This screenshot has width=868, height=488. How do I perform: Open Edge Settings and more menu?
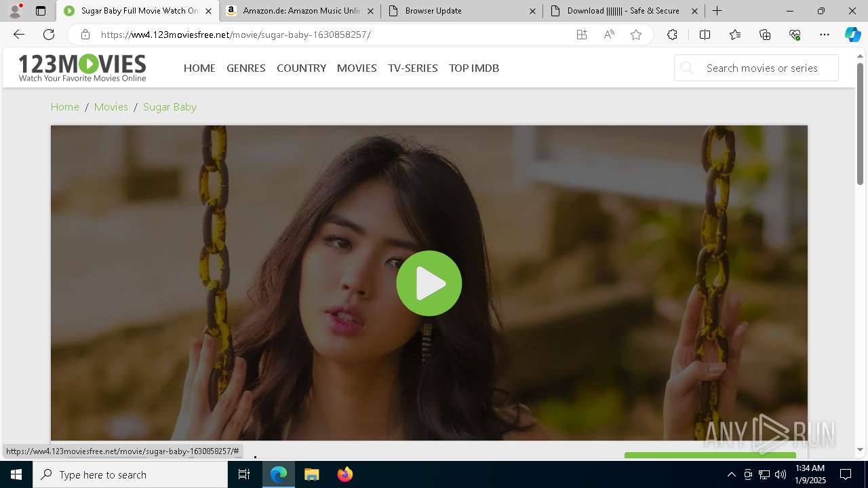click(x=825, y=35)
